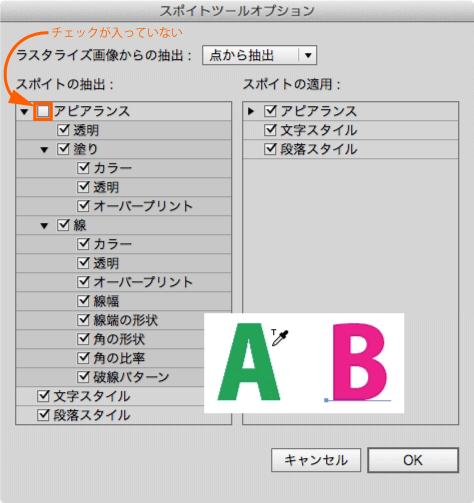
Task: Click the アピアランス label in スポイトの抽出
Action: point(92,111)
